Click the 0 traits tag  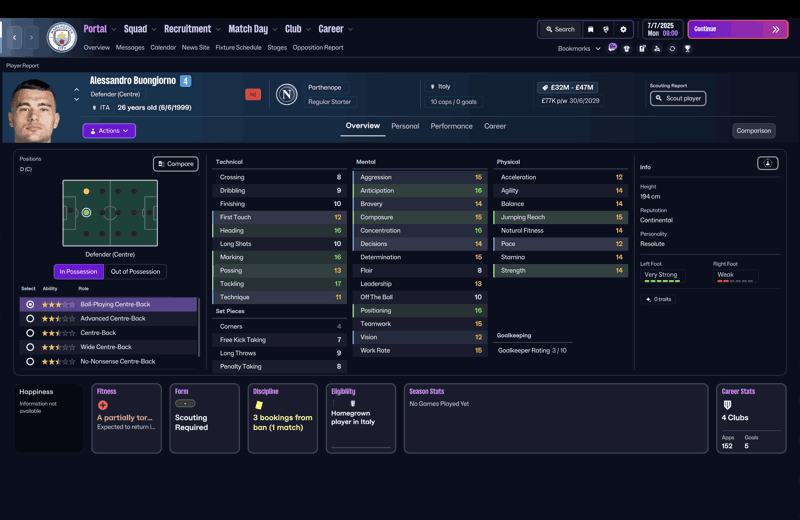(x=658, y=299)
